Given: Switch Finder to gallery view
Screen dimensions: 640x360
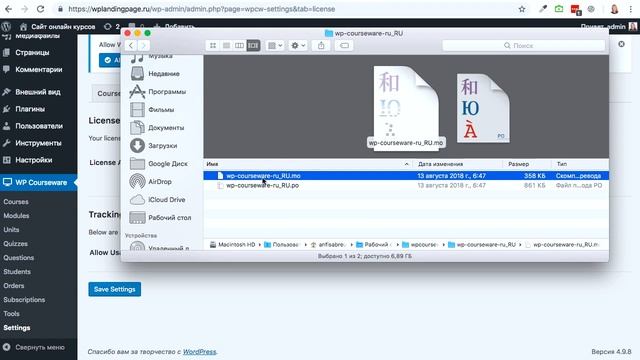Looking at the screenshot, I should click(253, 45).
